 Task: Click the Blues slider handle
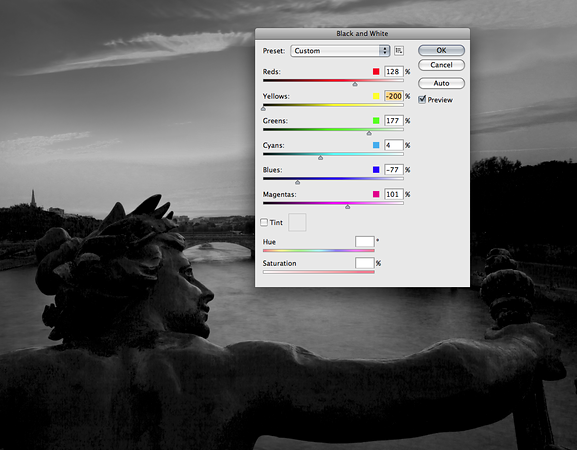[297, 183]
